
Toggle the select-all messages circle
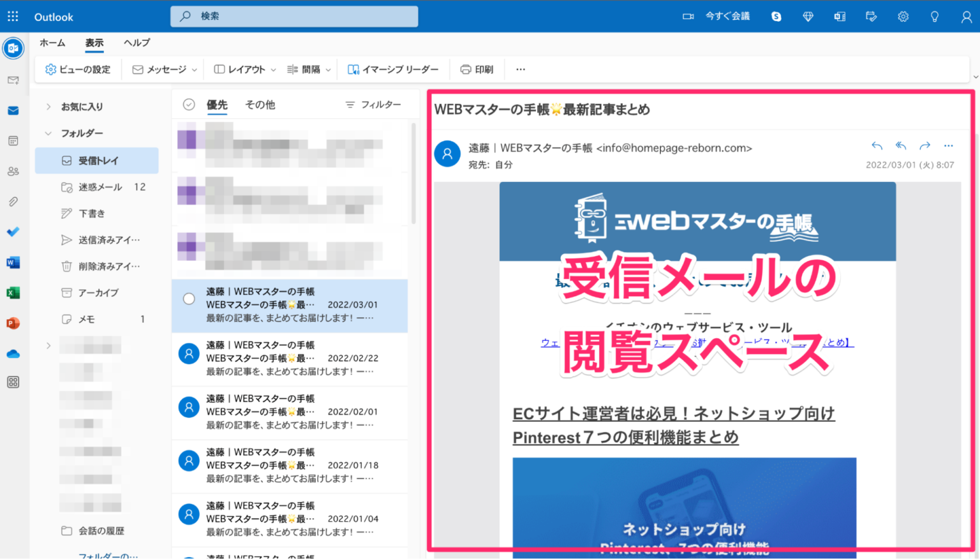(x=189, y=105)
